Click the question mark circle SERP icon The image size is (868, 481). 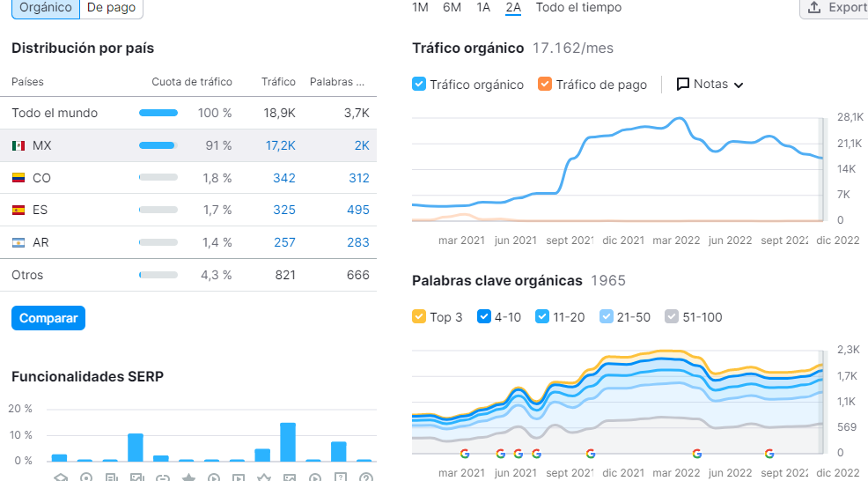tap(366, 477)
